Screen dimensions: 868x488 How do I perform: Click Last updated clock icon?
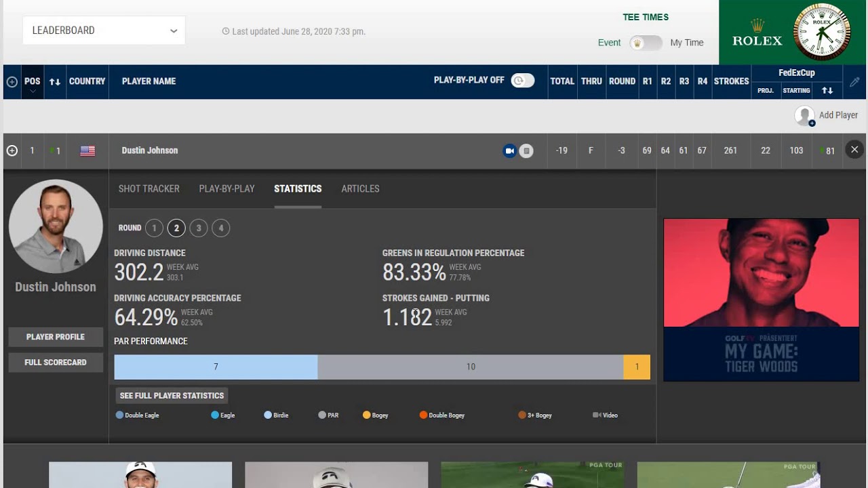click(226, 31)
